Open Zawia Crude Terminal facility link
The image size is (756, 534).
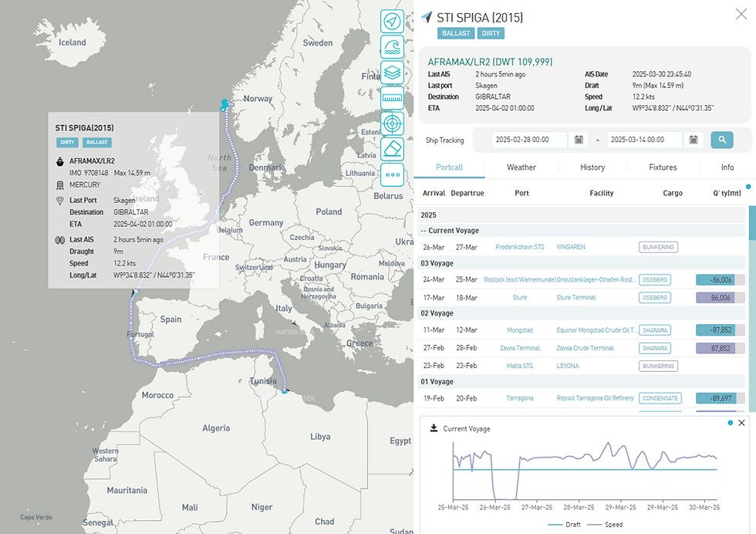tap(586, 348)
